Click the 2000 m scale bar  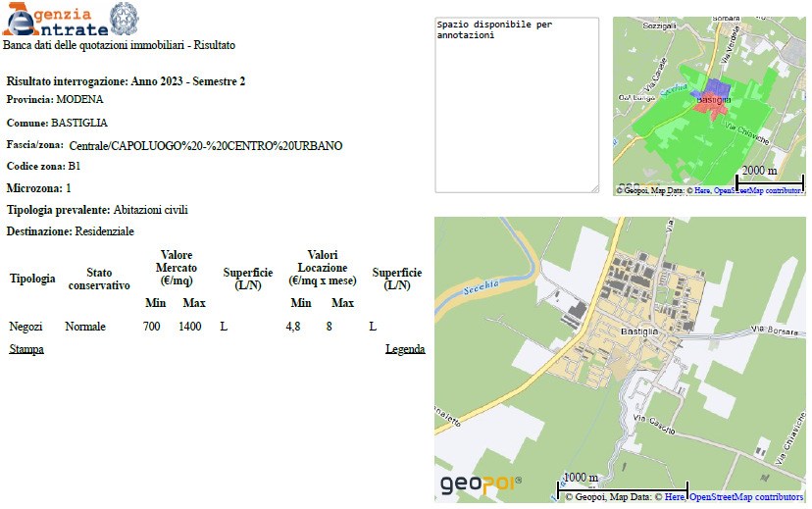tap(770, 177)
